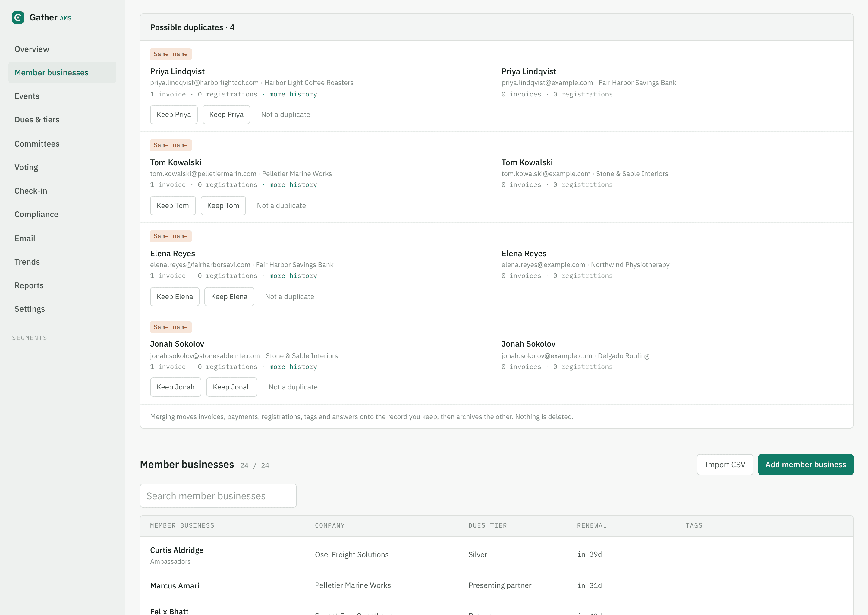Keep the Fair Harbor Savings Bank Priya record
This screenshot has height=615, width=868.
coord(226,114)
